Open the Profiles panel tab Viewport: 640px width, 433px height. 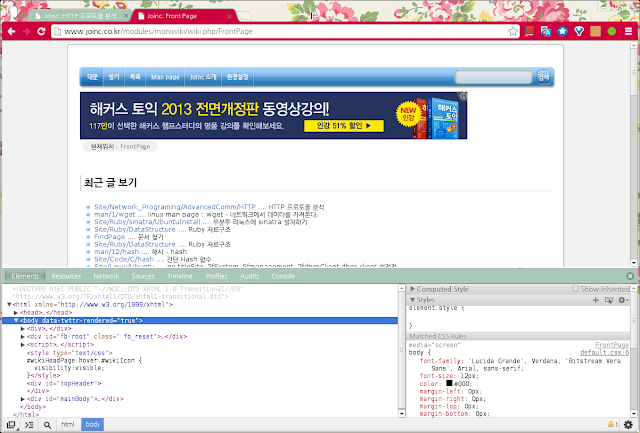216,276
